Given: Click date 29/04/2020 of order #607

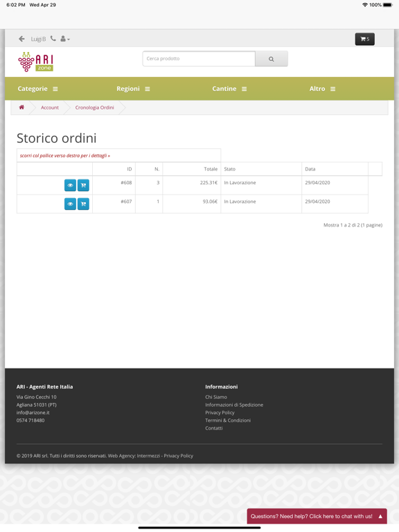Looking at the screenshot, I should click(x=317, y=202).
